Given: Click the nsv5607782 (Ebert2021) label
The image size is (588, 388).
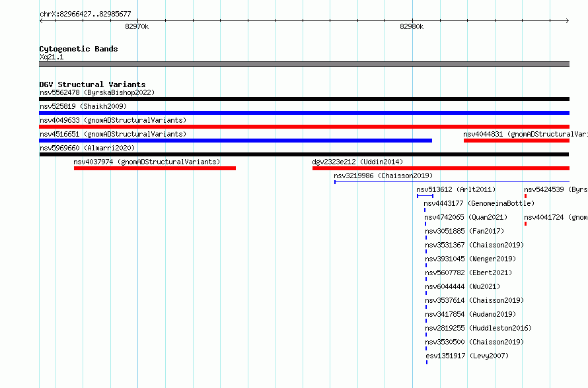Looking at the screenshot, I should [x=468, y=273].
